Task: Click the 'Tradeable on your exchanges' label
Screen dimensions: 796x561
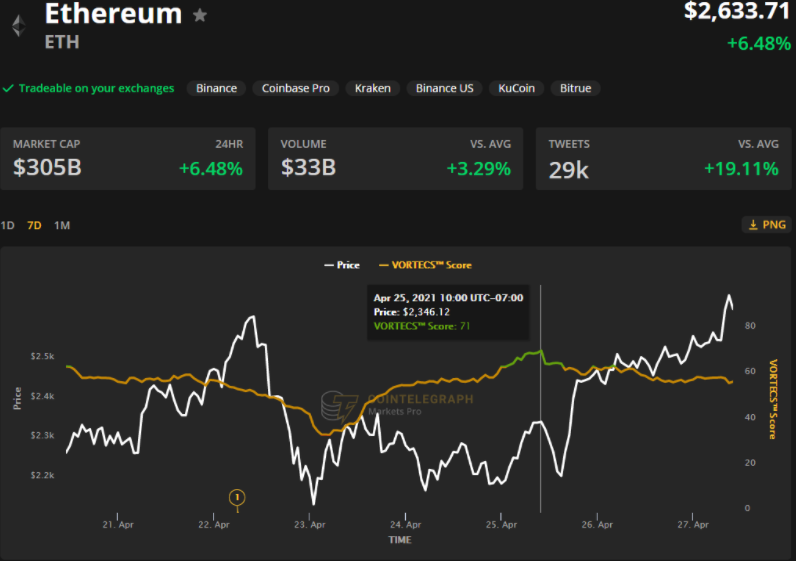Action: point(96,88)
